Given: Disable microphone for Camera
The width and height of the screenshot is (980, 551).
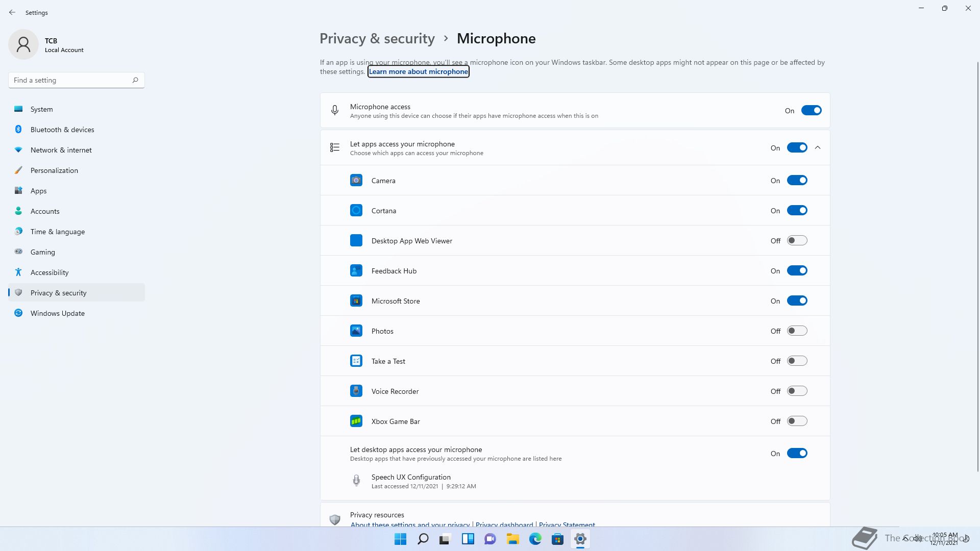Looking at the screenshot, I should tap(797, 180).
